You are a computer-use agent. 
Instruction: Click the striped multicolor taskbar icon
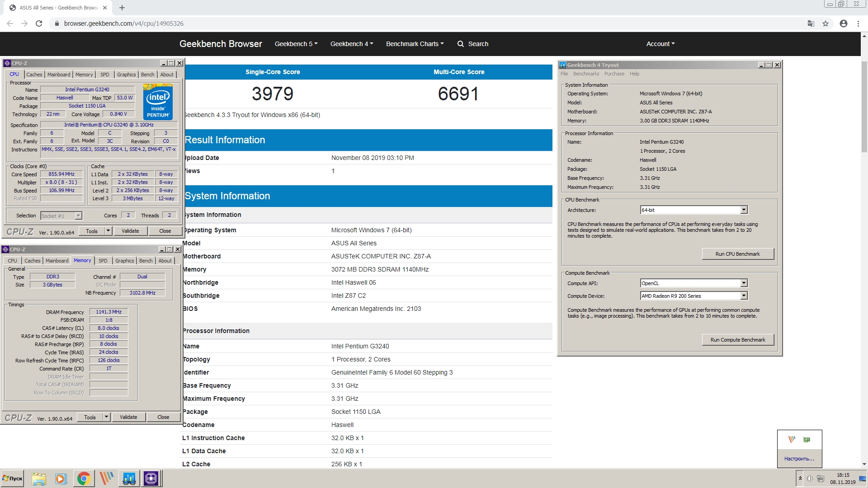click(x=107, y=479)
